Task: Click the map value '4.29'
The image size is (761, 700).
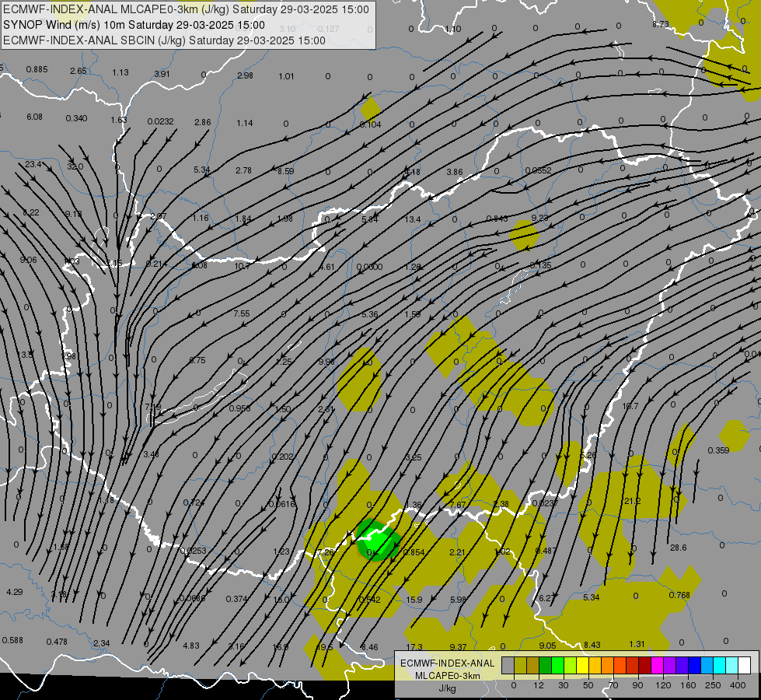Action: click(x=15, y=592)
